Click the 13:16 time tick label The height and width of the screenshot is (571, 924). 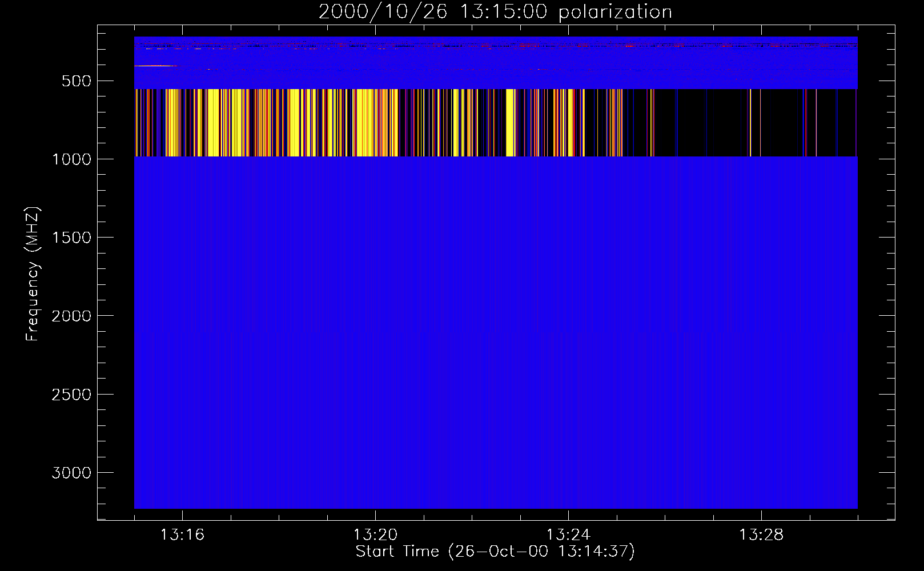[x=182, y=535]
